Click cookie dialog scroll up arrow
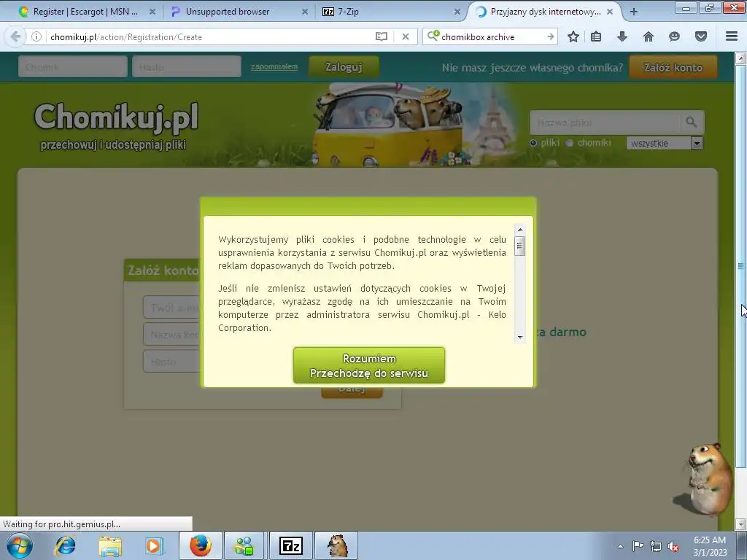This screenshot has height=560, width=747. click(520, 230)
